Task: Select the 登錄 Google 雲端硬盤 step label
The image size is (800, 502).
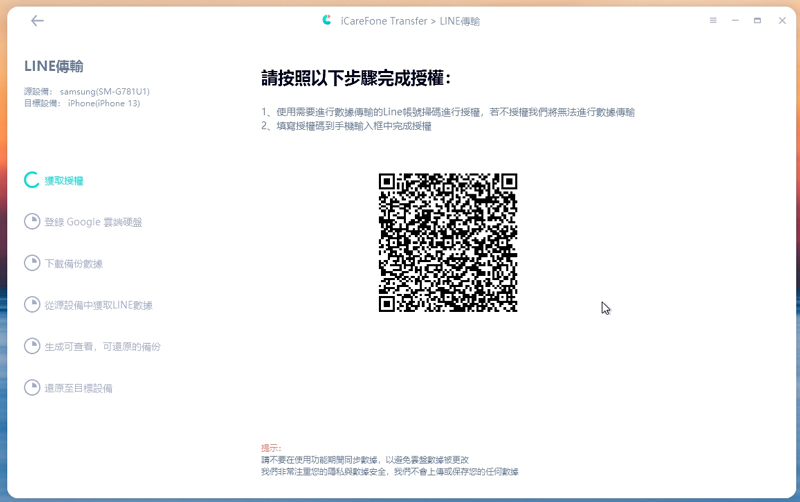Action: coord(93,222)
